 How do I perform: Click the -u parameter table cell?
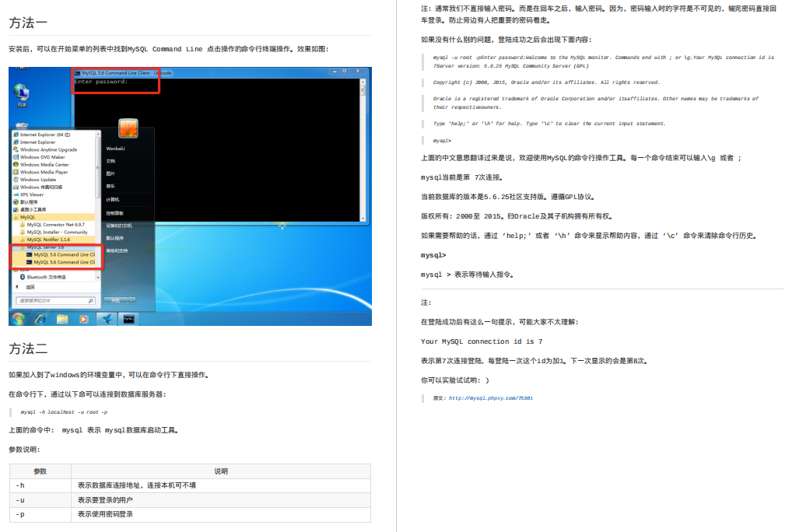tap(40, 500)
